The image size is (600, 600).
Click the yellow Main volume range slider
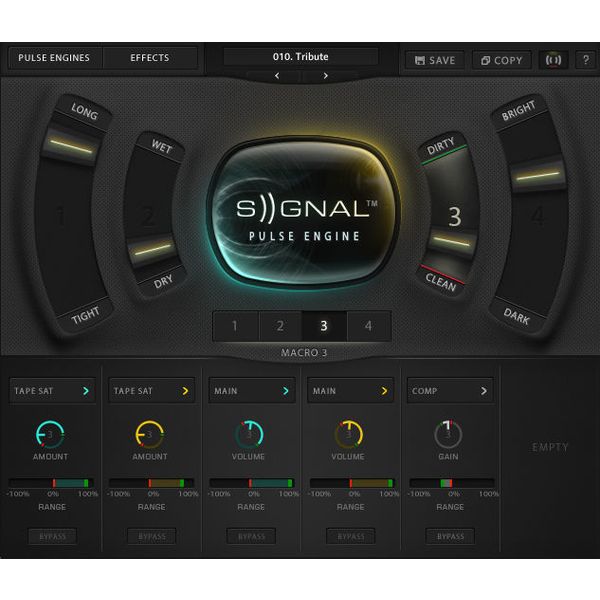[x=352, y=483]
